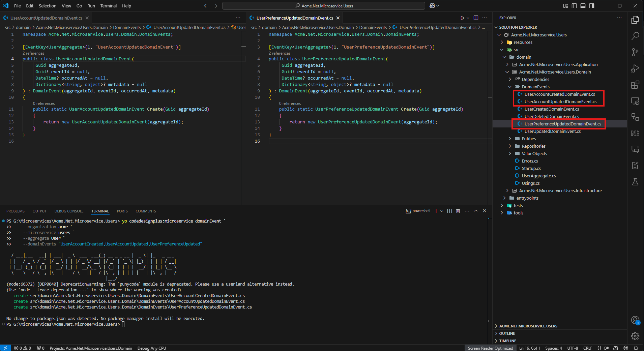This screenshot has height=351, width=644.
Task: Open the terminal launch profile dropdown
Action: coord(442,211)
